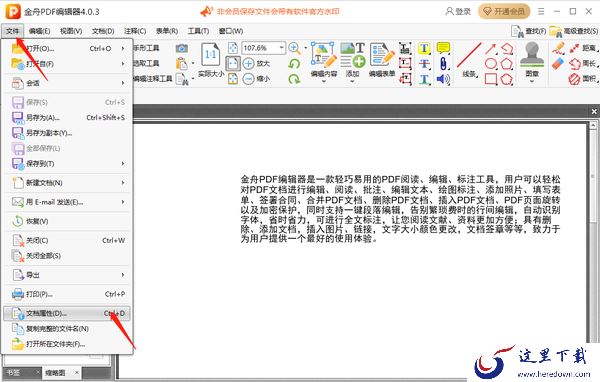Open the 编辑内容 edit content tool
The image size is (600, 382).
[324, 60]
